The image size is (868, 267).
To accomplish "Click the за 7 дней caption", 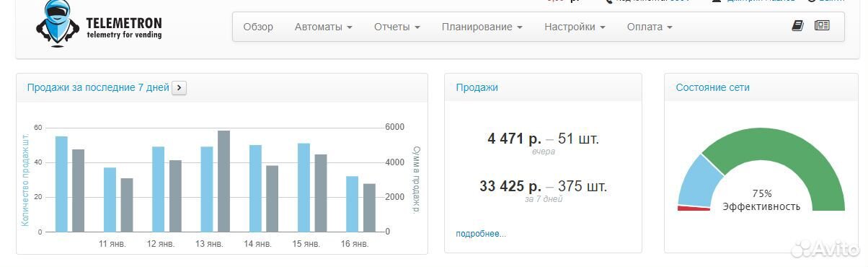I will coord(543,199).
